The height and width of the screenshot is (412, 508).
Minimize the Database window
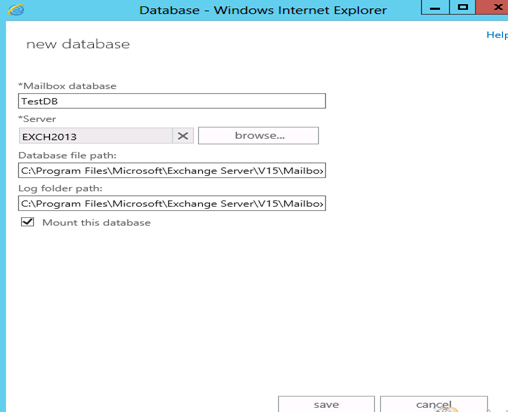(435, 7)
